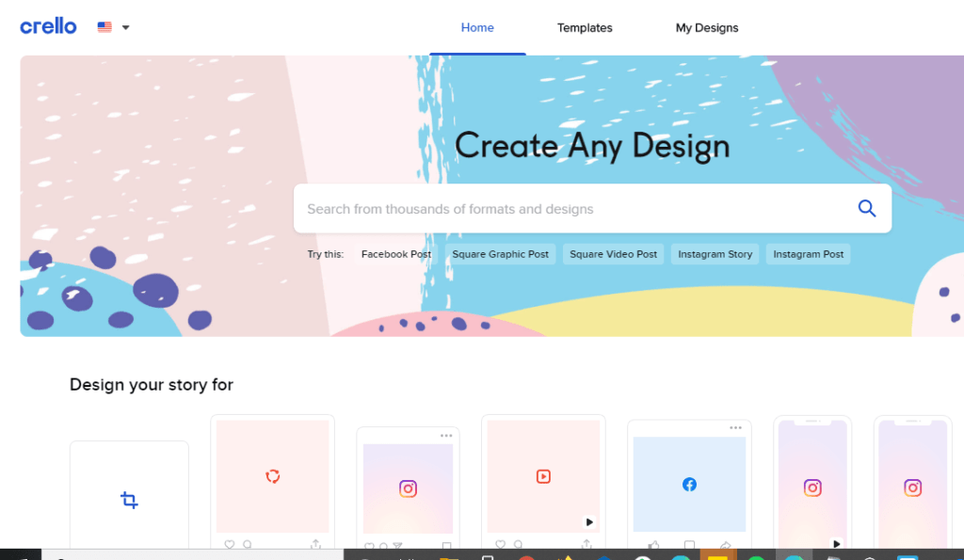
Task: Click the Crello logo
Action: [48, 26]
